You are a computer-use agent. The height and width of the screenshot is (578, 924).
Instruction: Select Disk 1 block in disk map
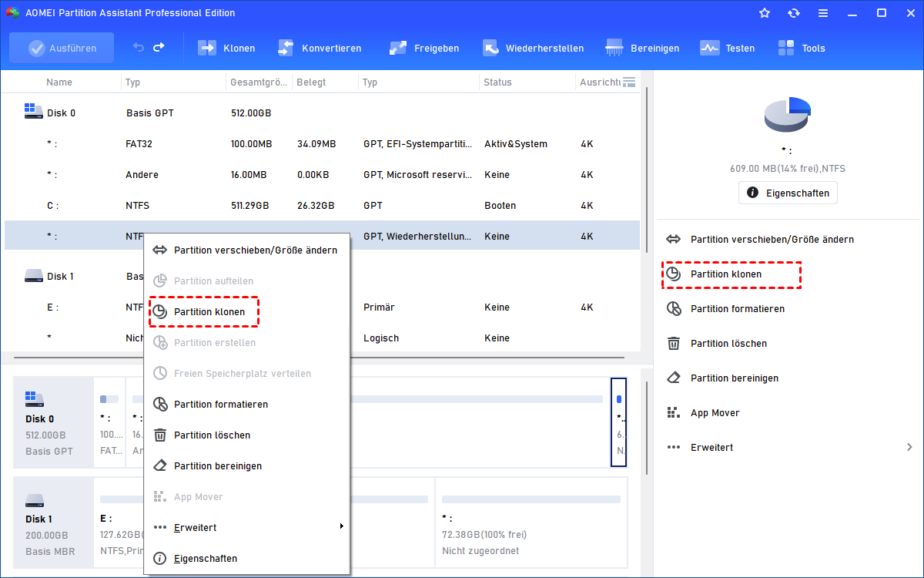[52, 522]
